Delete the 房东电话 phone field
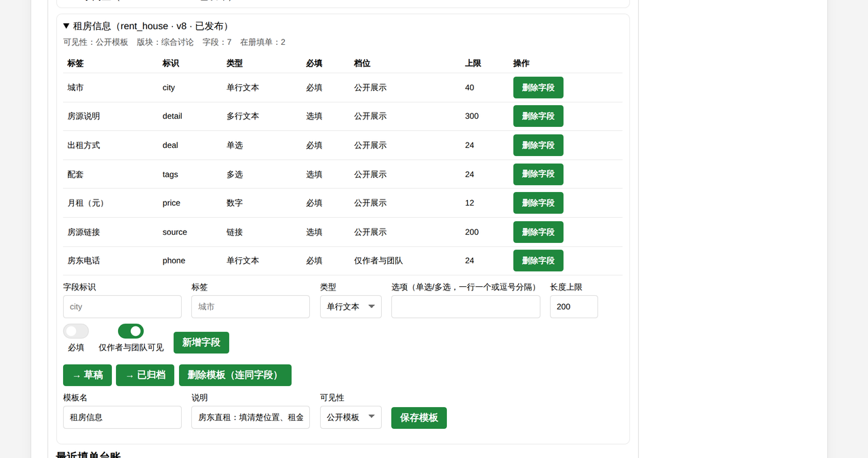 pyautogui.click(x=538, y=261)
